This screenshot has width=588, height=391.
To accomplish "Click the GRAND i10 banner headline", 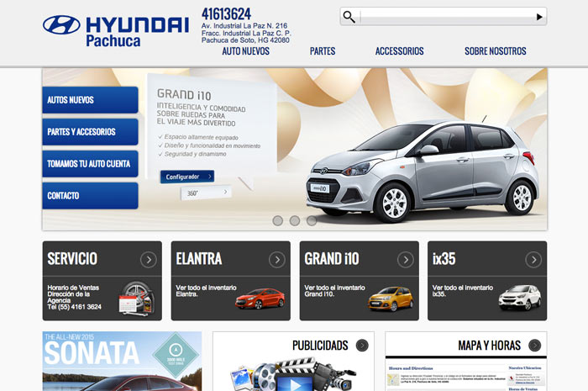I will click(x=184, y=94).
